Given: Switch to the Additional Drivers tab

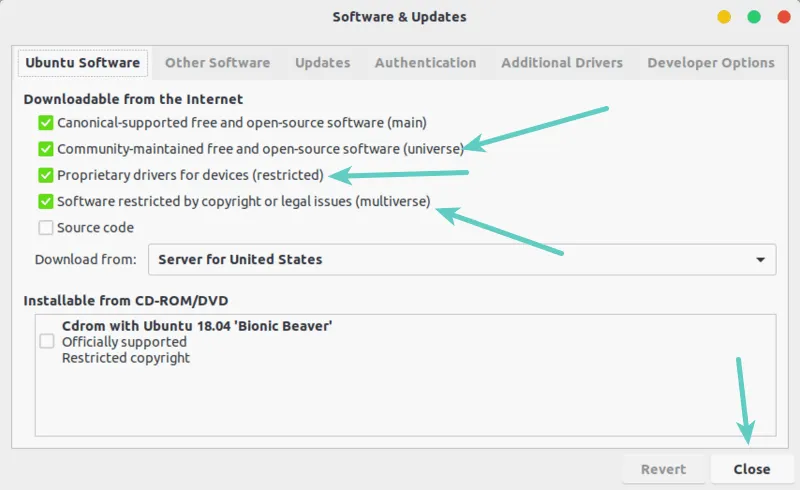Looking at the screenshot, I should (561, 62).
